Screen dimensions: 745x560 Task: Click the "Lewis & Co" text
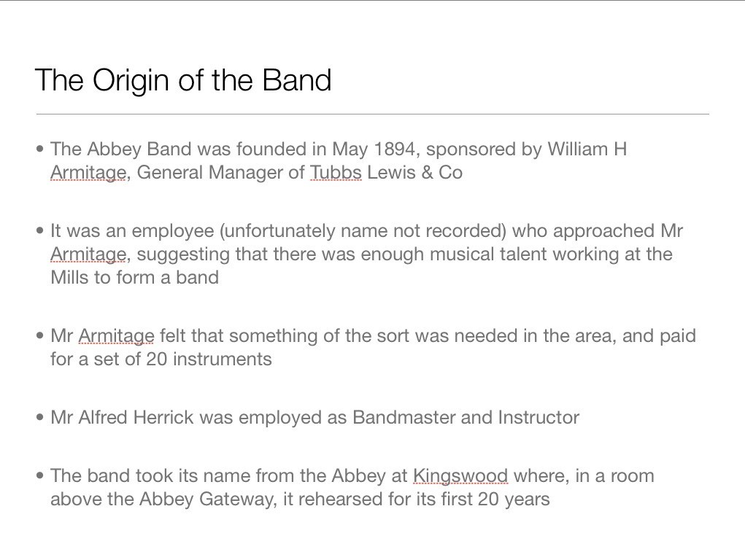click(414, 173)
